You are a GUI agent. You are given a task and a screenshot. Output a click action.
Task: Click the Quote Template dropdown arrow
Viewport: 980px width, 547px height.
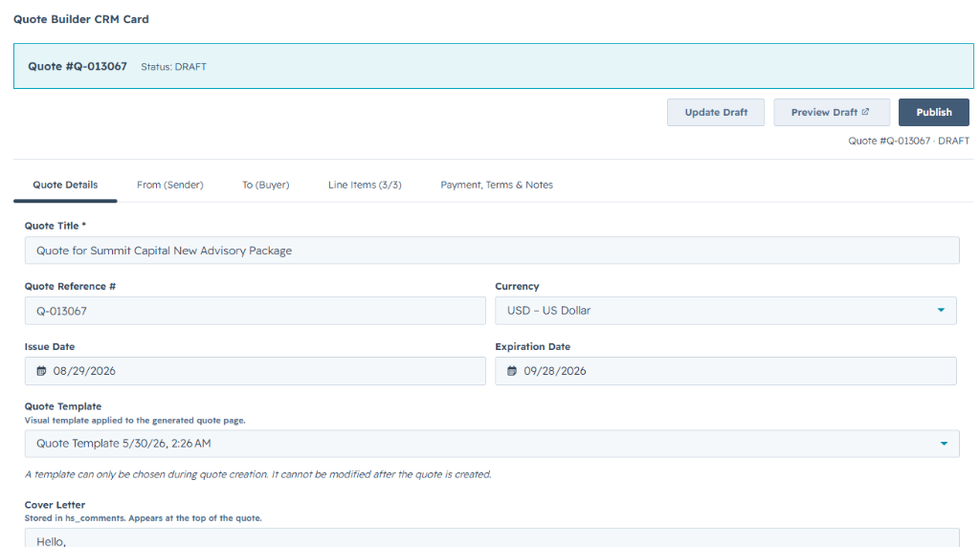[944, 444]
